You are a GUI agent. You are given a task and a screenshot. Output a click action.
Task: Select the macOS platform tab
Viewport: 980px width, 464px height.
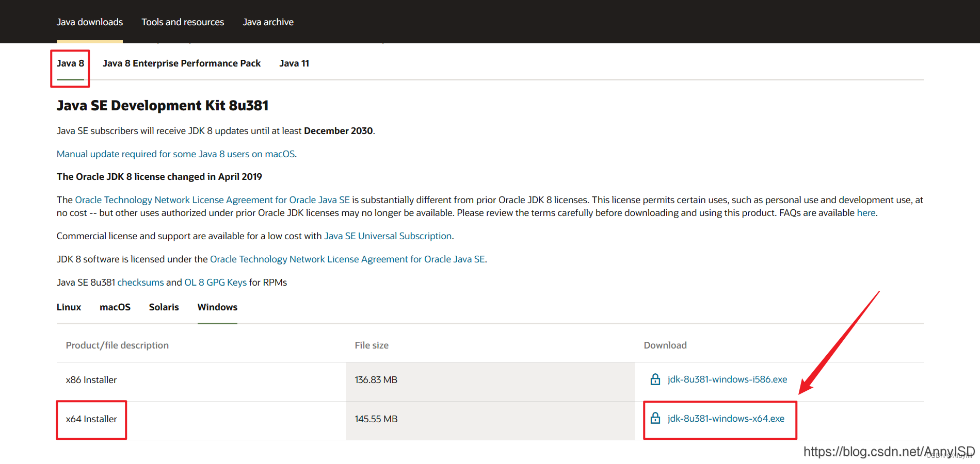click(x=115, y=307)
